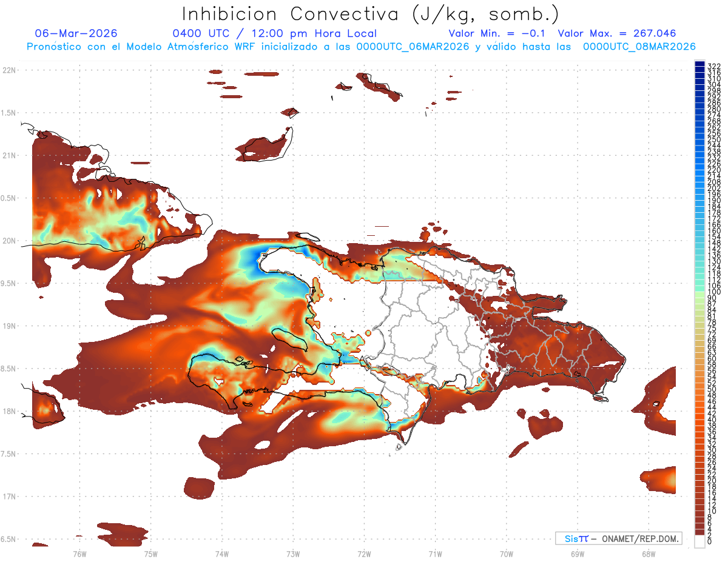The width and height of the screenshot is (728, 562).
Task: Click the '72W' longitude label
Action: (x=364, y=554)
